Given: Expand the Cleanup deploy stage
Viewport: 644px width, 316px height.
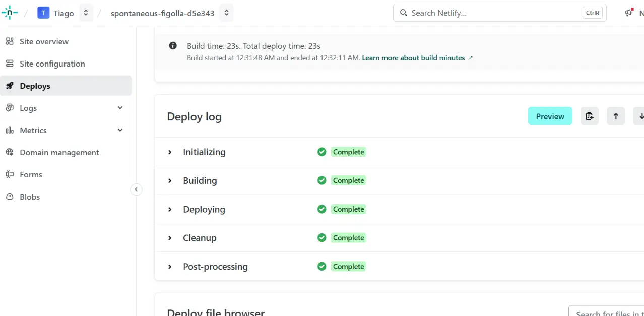Looking at the screenshot, I should [x=171, y=237].
